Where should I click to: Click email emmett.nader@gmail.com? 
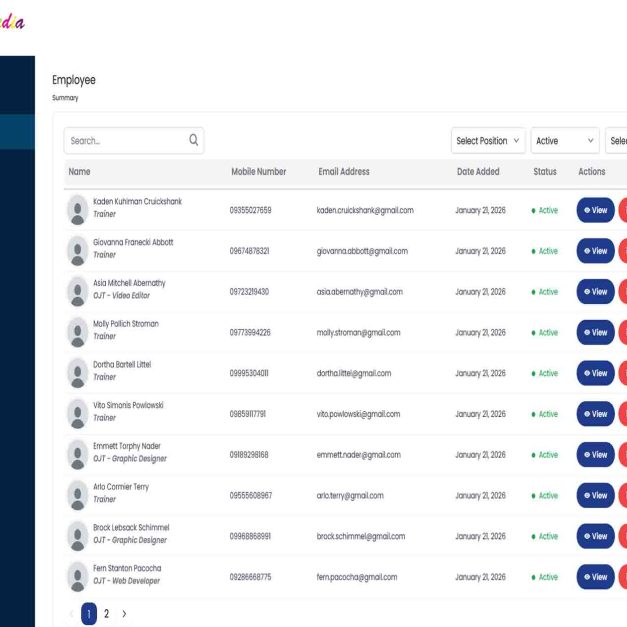coord(359,455)
